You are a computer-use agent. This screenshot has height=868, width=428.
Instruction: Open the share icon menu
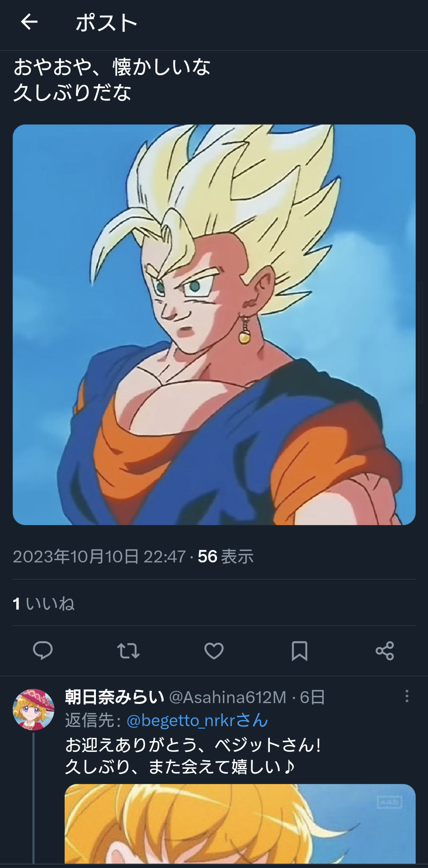[385, 650]
